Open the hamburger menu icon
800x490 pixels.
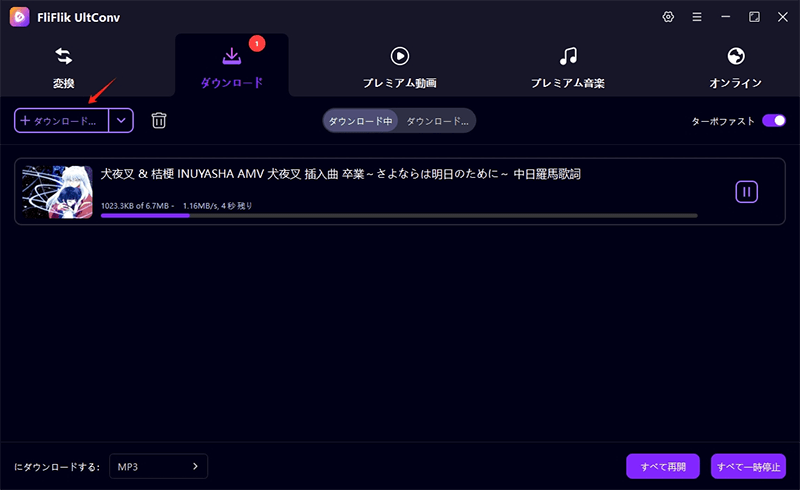pyautogui.click(x=696, y=17)
